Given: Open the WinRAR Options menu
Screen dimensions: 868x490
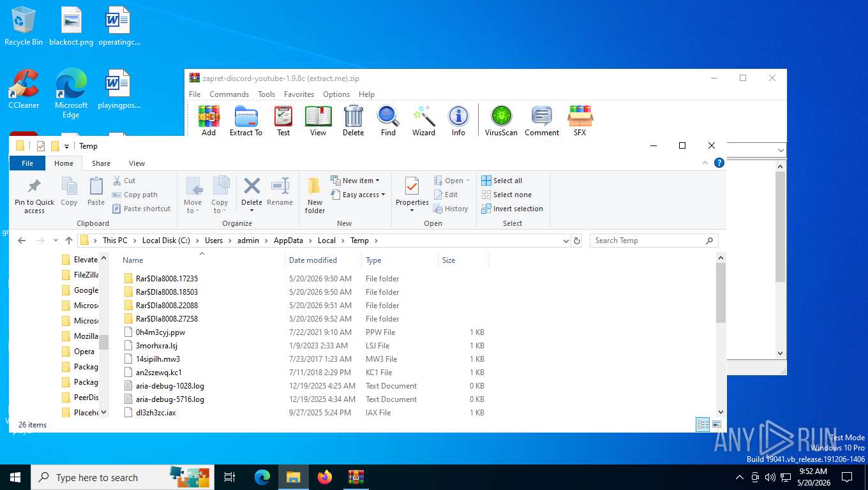Looking at the screenshot, I should [336, 94].
